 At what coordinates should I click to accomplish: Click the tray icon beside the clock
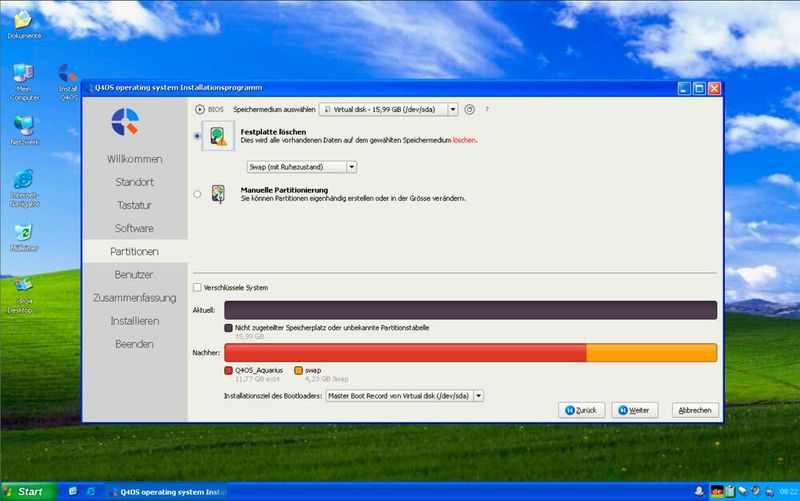pos(769,492)
